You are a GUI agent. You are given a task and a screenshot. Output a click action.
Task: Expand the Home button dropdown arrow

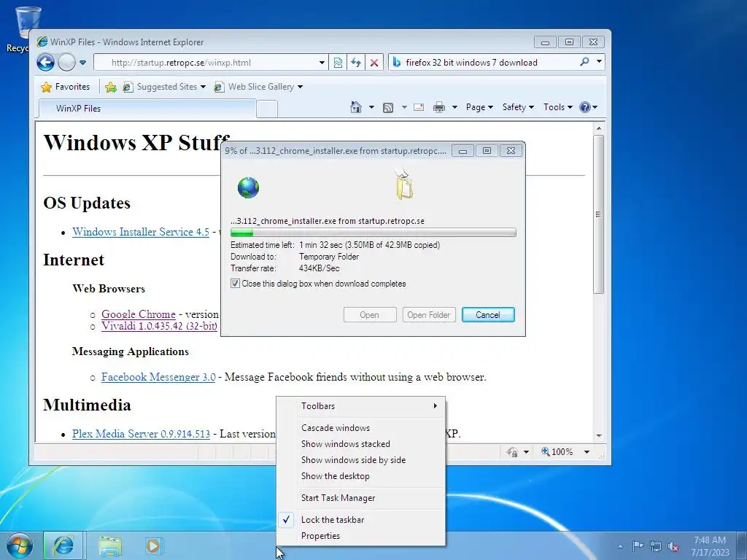(371, 107)
